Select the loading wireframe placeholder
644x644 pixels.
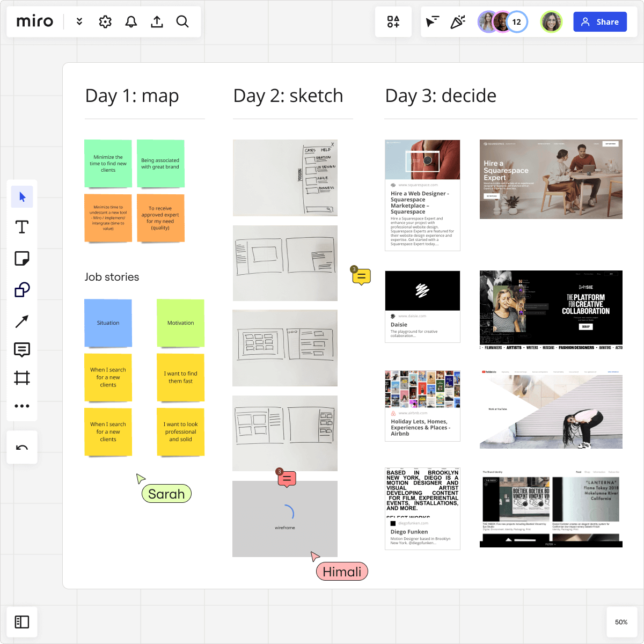click(x=285, y=518)
